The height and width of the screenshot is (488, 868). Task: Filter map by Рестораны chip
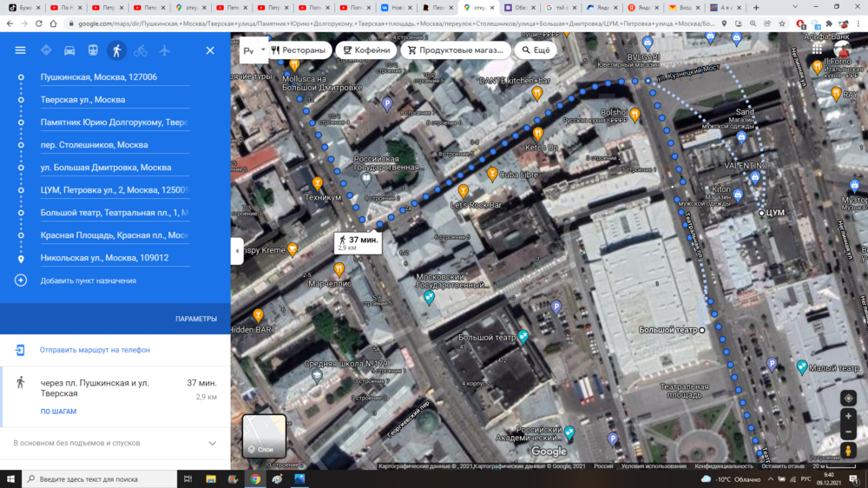click(299, 49)
